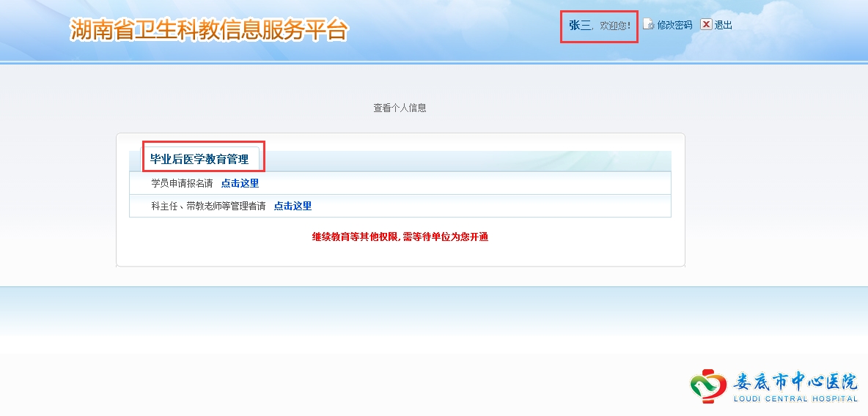Click the LOUDI CENTRAL HOSPITAL English text
This screenshot has width=868, height=416.
tap(795, 398)
